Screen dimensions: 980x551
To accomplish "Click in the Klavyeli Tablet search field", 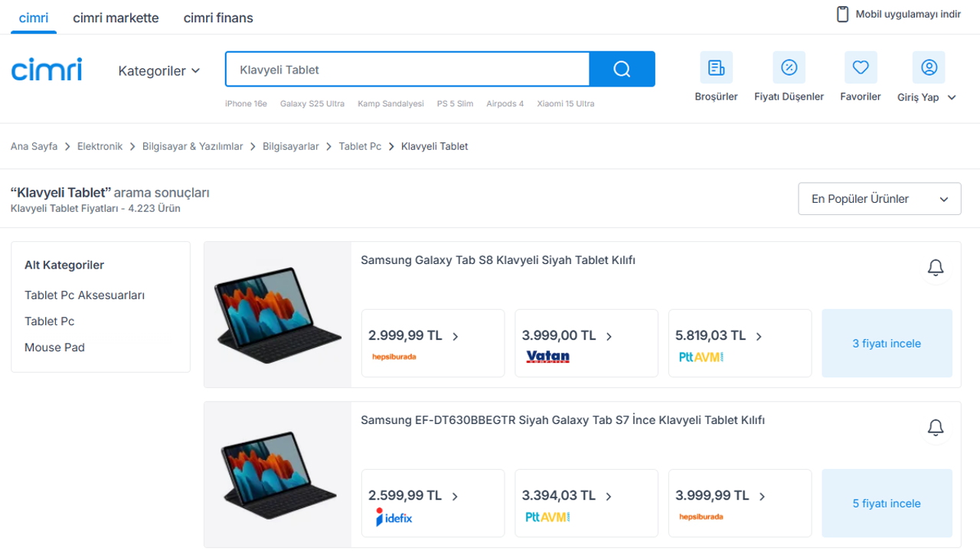I will click(406, 70).
